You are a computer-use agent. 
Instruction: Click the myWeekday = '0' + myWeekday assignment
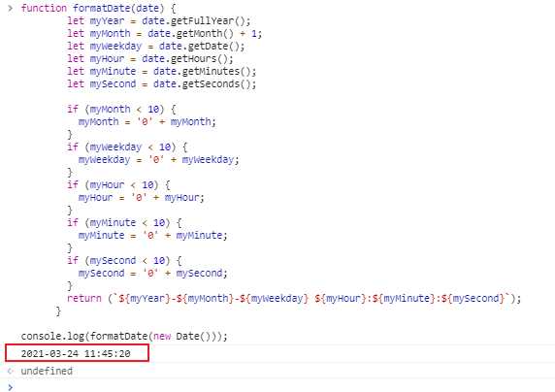coord(158,160)
